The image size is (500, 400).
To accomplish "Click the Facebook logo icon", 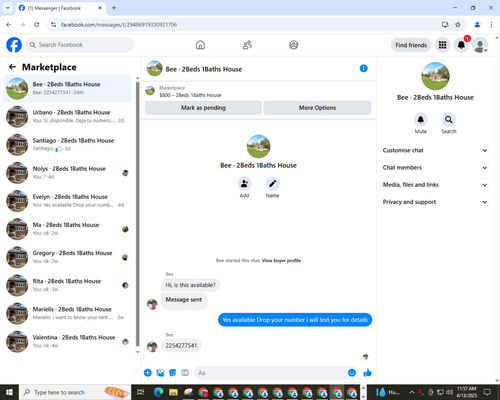I will click(14, 45).
